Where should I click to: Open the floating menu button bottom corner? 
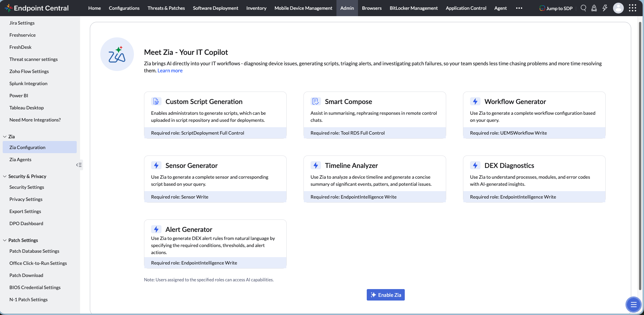[x=634, y=305]
